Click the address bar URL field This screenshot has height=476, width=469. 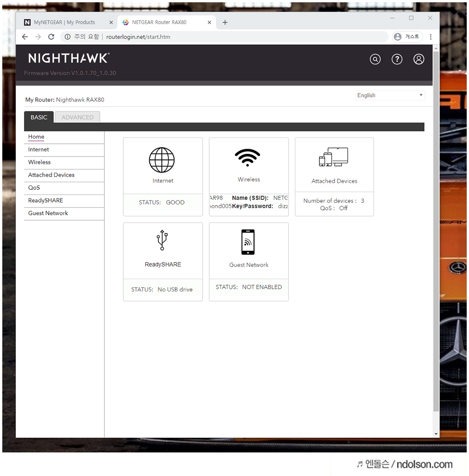[225, 37]
